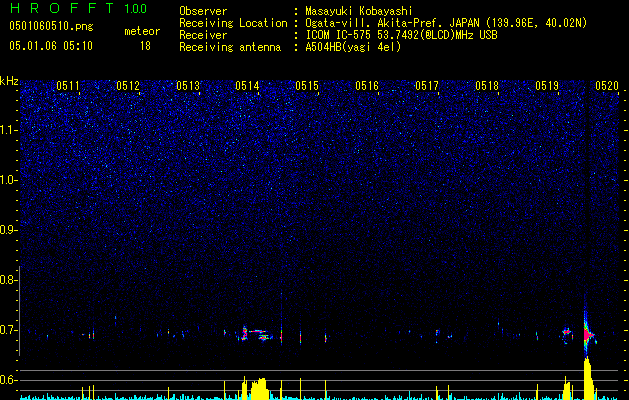629x400 pixels.
Task: Click the Receiving antenna label
Action: [x=230, y=47]
